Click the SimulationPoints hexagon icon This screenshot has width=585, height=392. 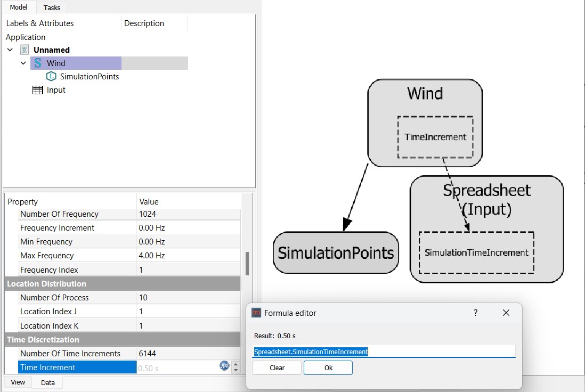point(51,77)
